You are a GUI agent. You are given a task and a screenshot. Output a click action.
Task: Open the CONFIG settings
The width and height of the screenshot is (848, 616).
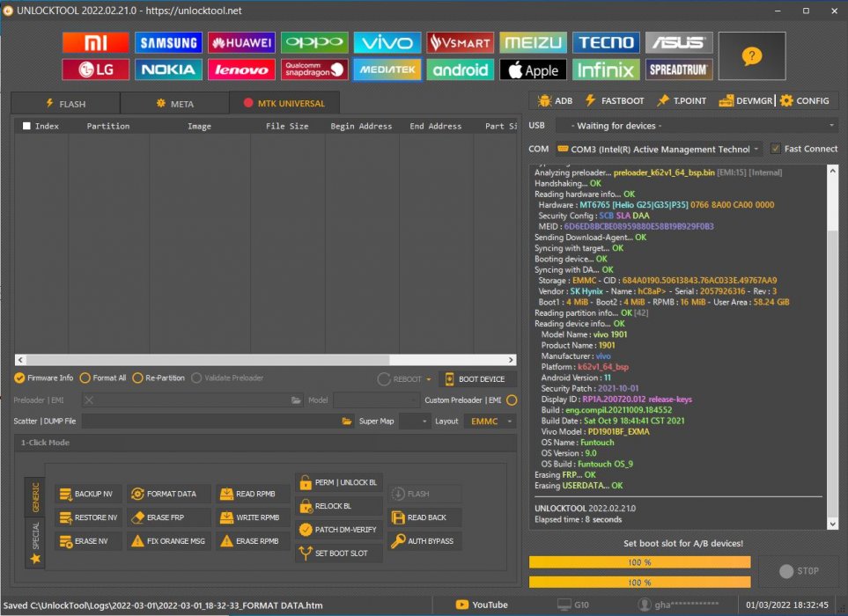[805, 100]
